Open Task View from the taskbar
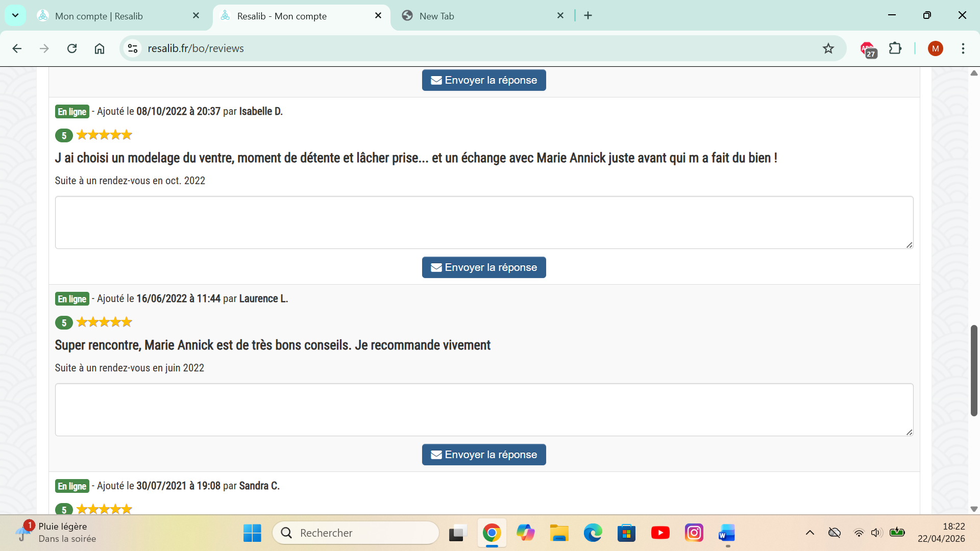The width and height of the screenshot is (980, 551). pos(458,533)
